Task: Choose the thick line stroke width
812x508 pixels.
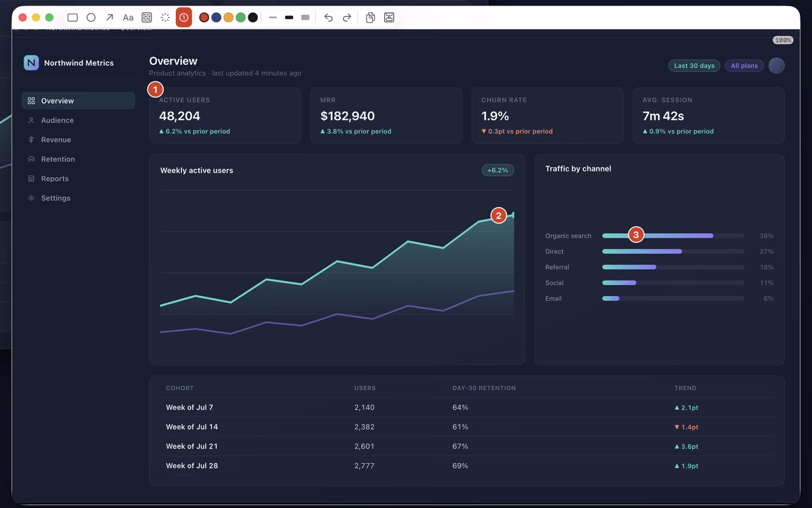Action: click(305, 18)
